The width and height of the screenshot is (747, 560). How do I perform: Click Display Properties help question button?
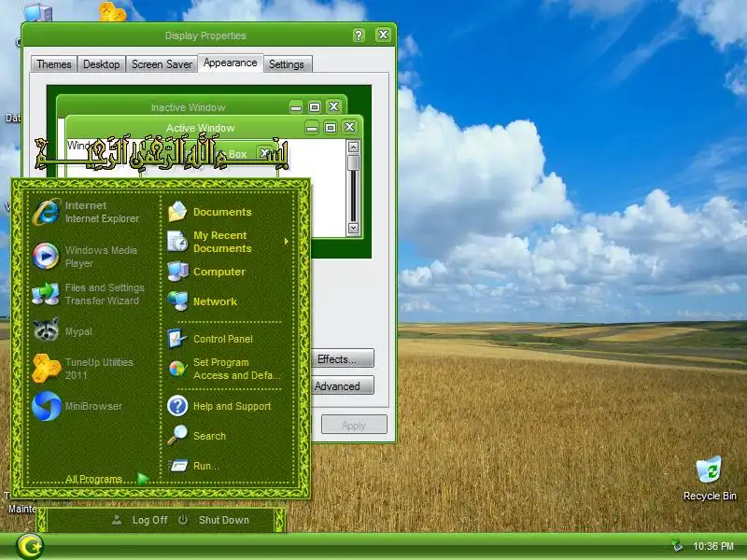(x=359, y=35)
